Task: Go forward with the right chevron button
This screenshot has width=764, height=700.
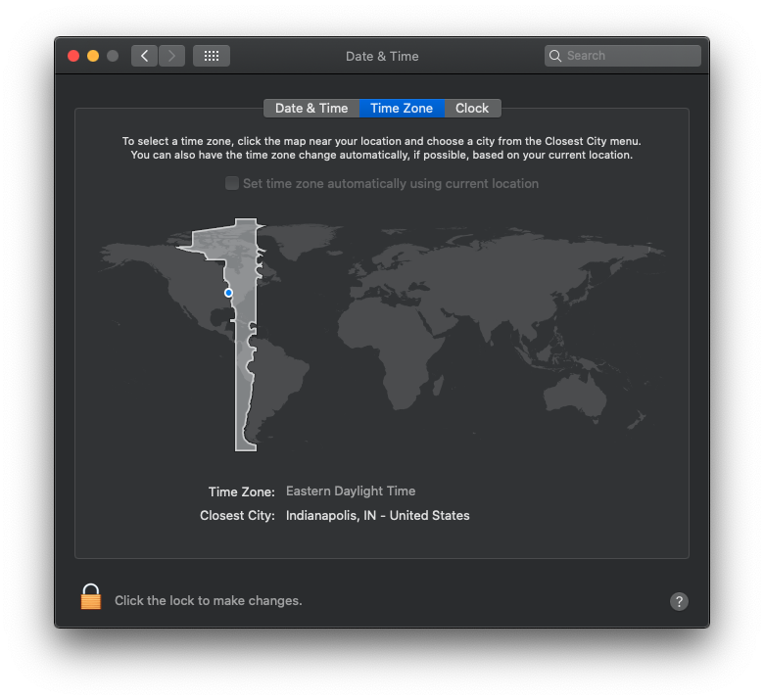Action: click(x=171, y=56)
